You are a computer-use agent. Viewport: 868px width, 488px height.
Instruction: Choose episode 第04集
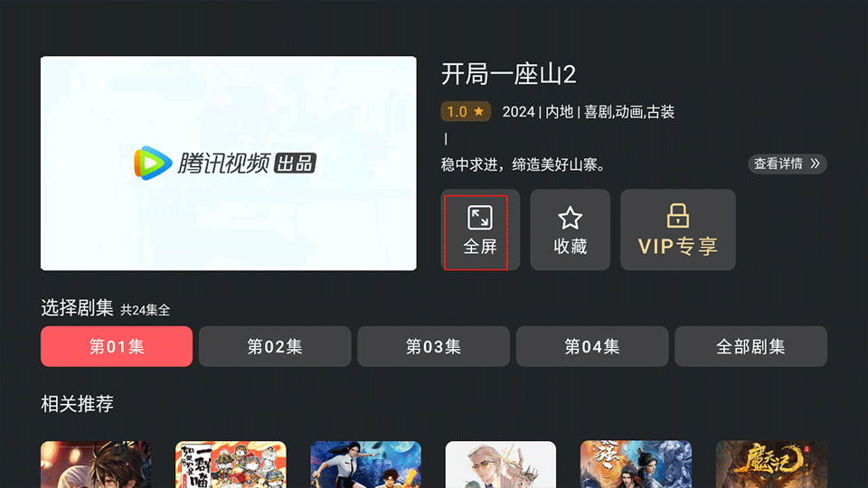[591, 346]
